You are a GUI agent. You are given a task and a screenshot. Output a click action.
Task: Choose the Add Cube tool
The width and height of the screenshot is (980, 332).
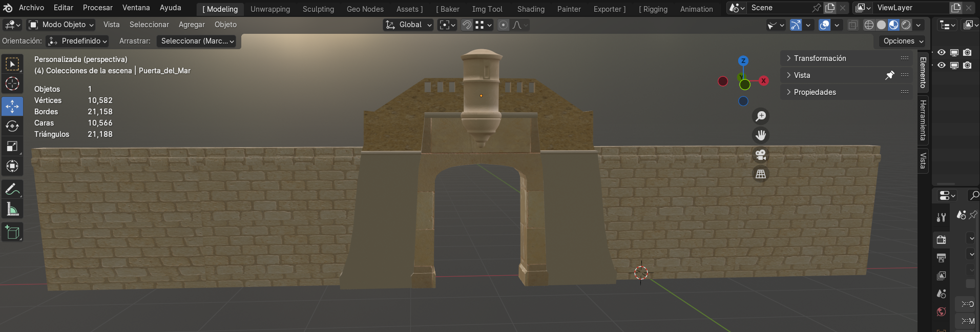click(12, 233)
